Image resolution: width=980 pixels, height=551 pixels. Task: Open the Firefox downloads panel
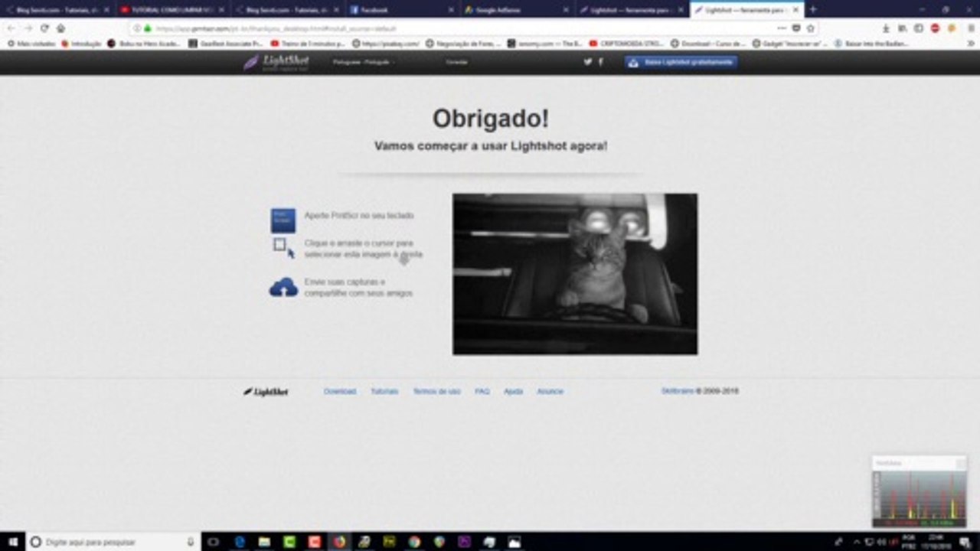point(886,28)
